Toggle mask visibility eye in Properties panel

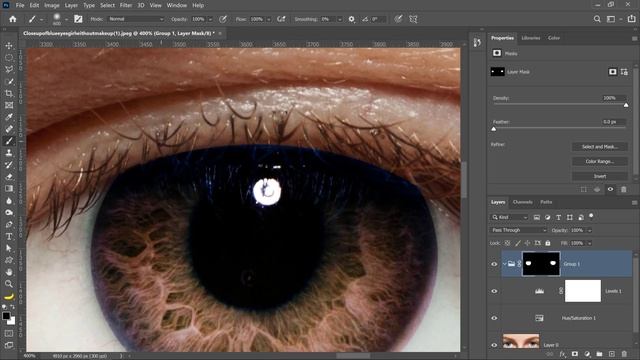point(610,189)
